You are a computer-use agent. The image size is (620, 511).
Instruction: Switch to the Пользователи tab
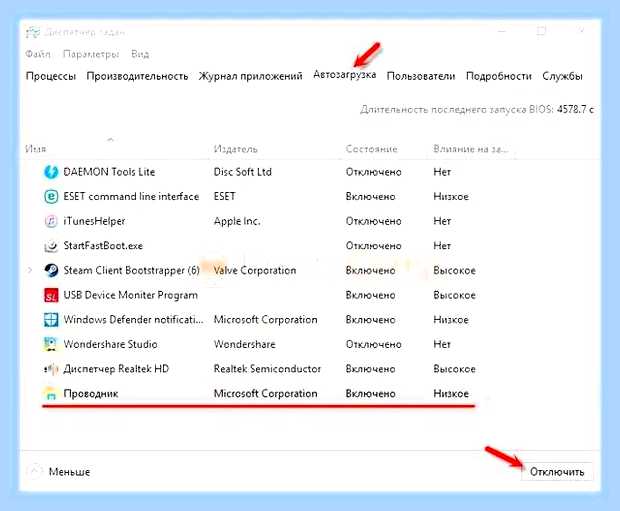coord(421,76)
